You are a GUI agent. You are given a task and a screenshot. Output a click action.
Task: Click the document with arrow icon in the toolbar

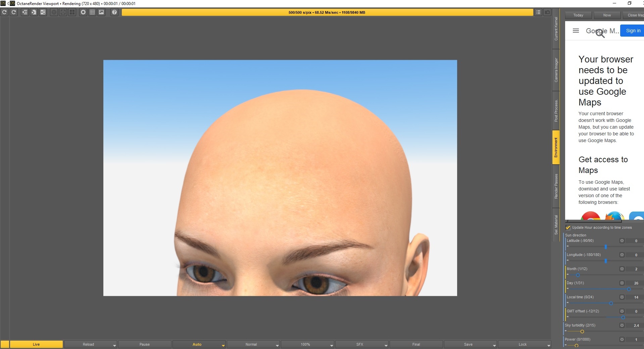tap(34, 12)
